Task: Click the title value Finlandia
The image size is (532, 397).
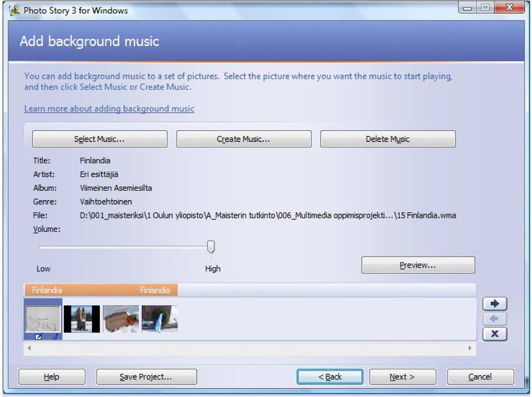Action: point(95,161)
